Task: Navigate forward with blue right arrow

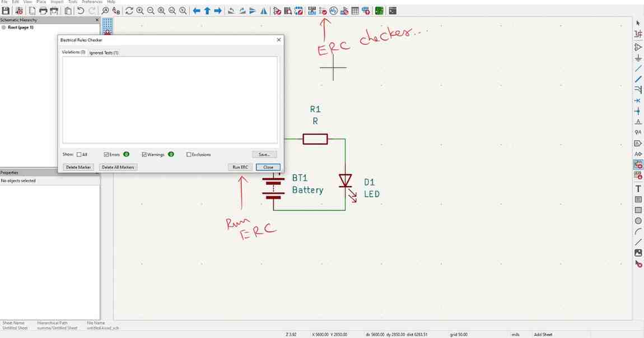Action: click(x=218, y=11)
